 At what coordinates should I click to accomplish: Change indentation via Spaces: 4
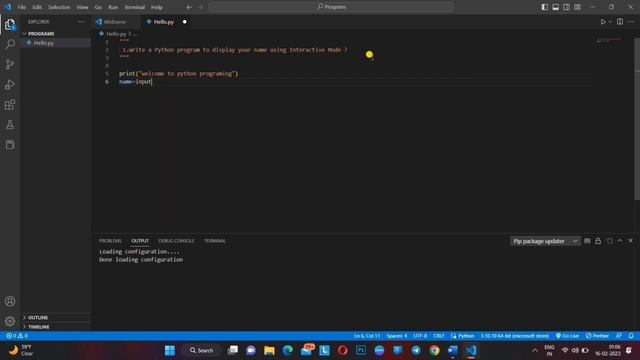tap(396, 336)
